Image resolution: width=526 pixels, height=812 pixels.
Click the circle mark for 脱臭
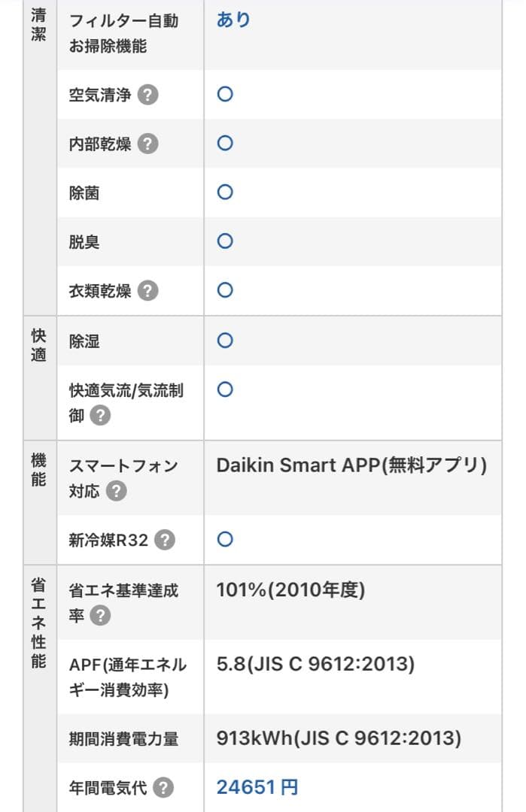pyautogui.click(x=224, y=241)
